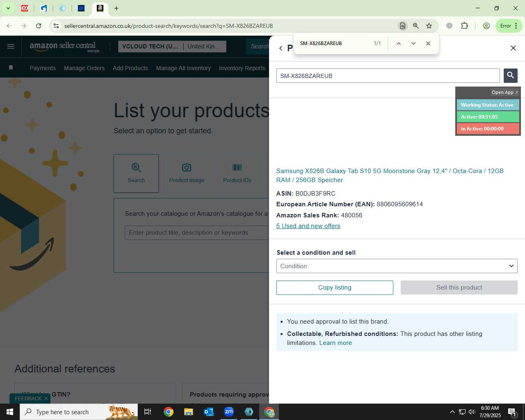
Task: Switch to the second browser tab
Action: tap(44, 8)
